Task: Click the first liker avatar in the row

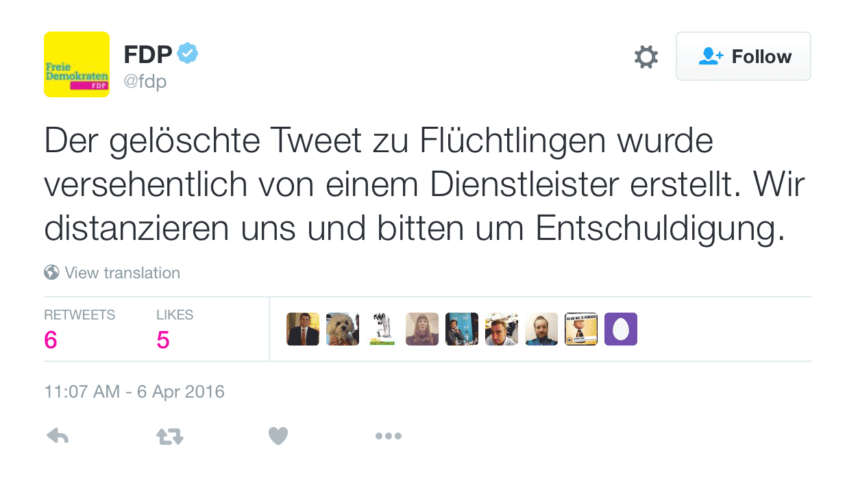Action: tap(303, 329)
